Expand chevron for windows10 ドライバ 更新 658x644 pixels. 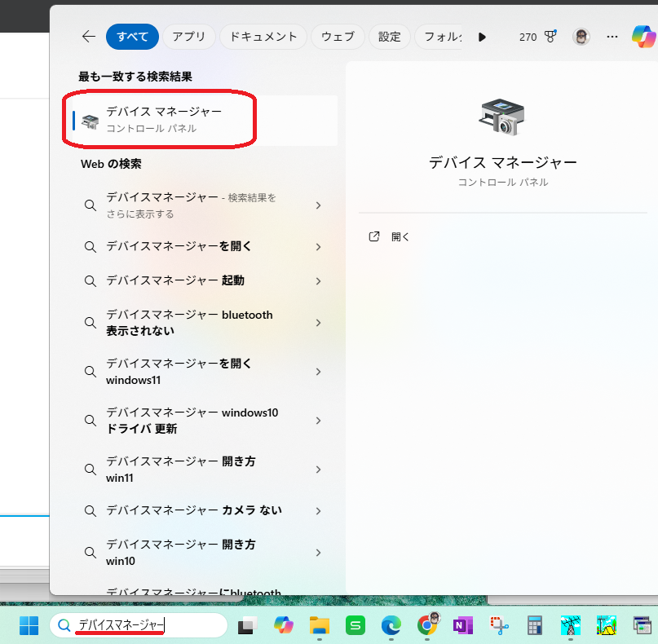[319, 421]
